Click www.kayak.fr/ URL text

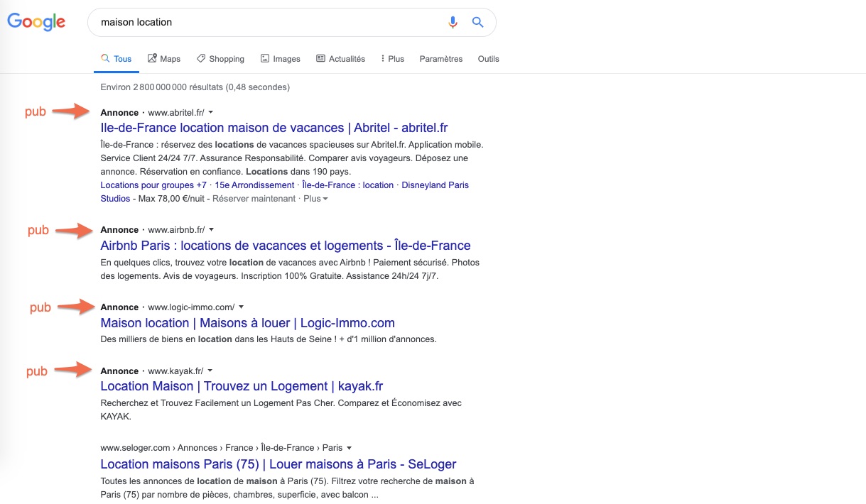pos(175,371)
